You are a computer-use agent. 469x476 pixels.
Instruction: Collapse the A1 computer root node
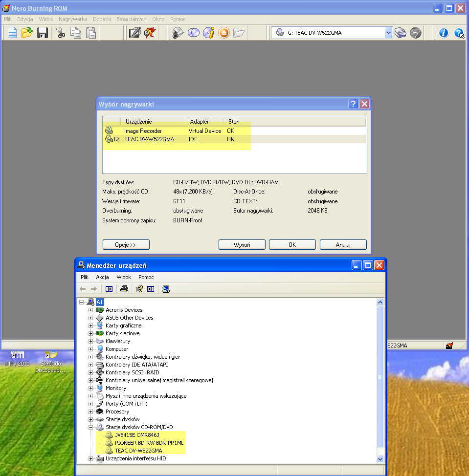pos(81,302)
